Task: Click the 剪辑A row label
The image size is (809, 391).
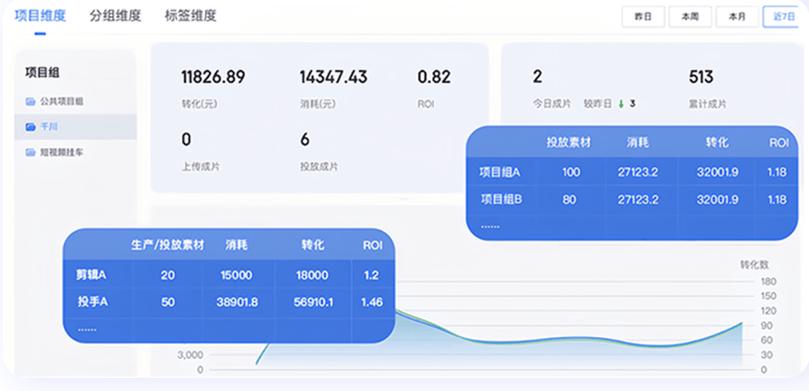Action: point(91,275)
